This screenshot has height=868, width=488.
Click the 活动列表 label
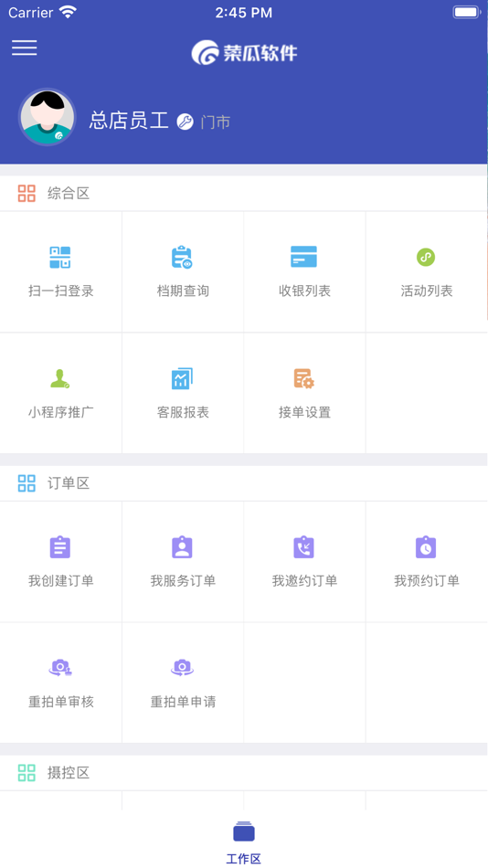click(427, 291)
